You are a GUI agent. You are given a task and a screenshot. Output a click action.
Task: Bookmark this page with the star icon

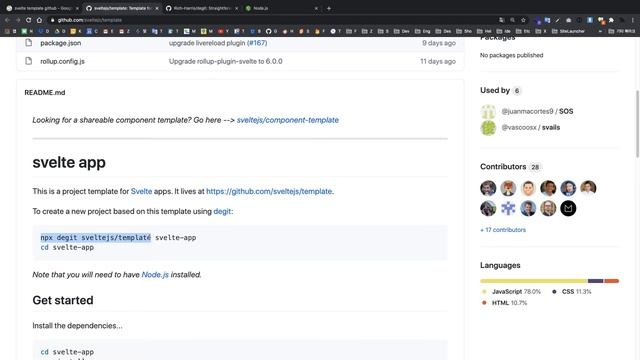523,20
